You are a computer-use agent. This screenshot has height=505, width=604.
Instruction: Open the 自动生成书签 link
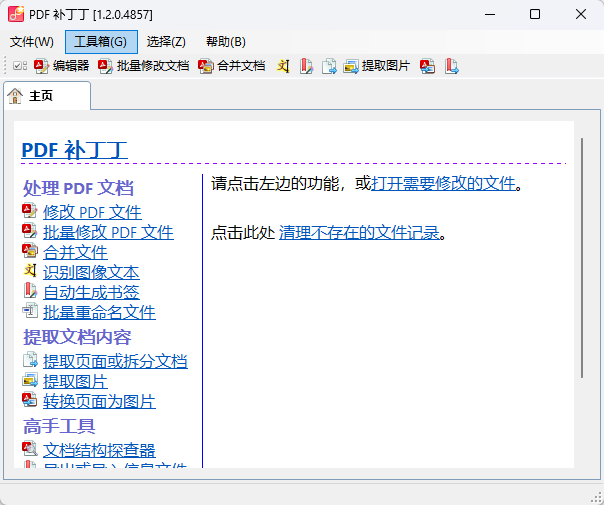(91, 292)
